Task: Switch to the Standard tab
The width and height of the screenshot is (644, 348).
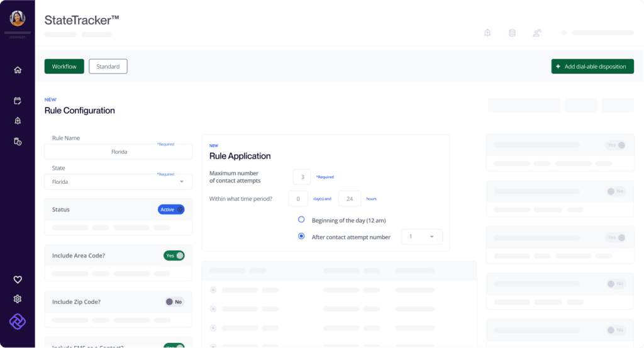Action: click(108, 66)
